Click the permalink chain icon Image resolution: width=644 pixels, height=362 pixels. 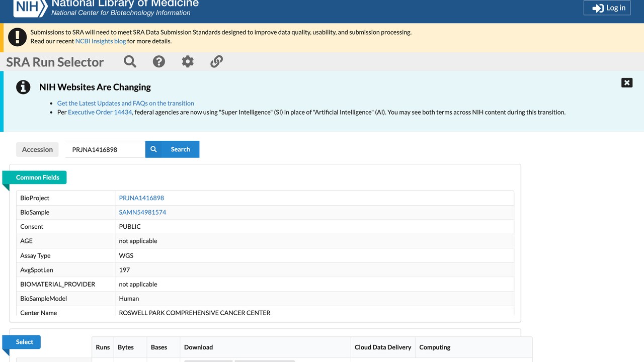[x=216, y=61]
